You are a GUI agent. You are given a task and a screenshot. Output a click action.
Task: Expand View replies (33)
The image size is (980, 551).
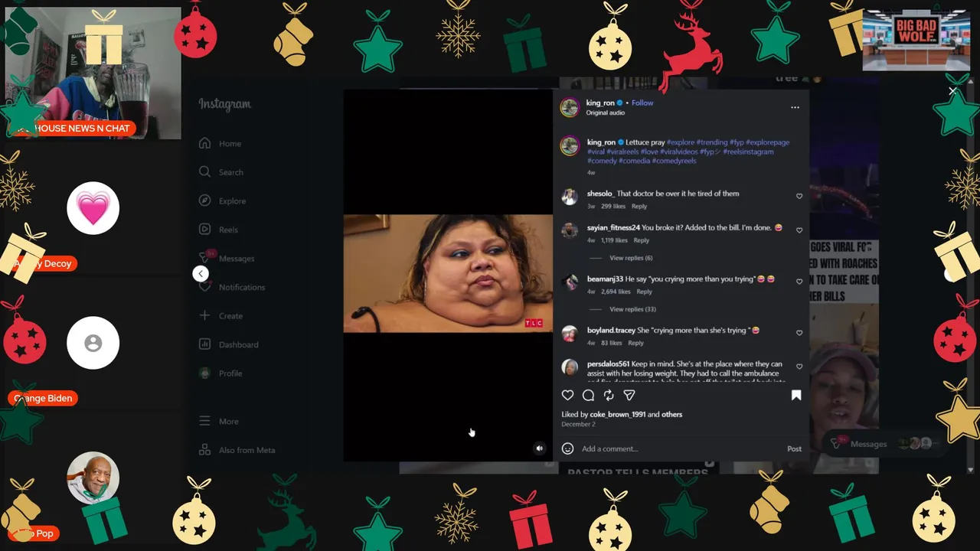pyautogui.click(x=632, y=309)
